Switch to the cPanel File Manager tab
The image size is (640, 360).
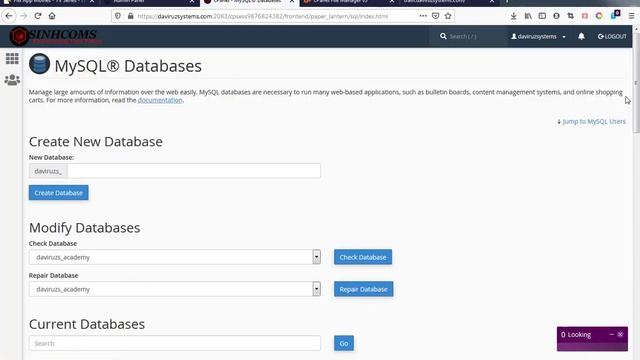pos(349,2)
